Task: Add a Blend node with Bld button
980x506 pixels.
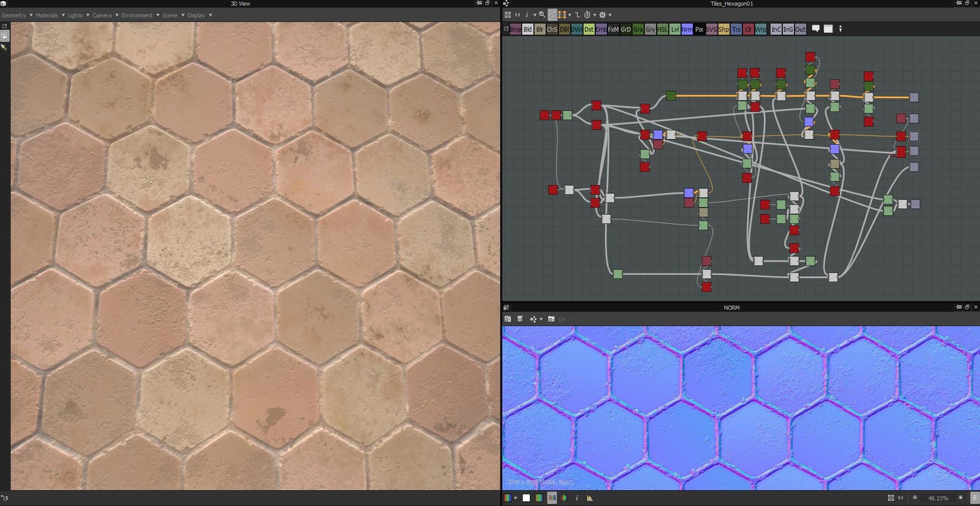Action: coord(527,29)
